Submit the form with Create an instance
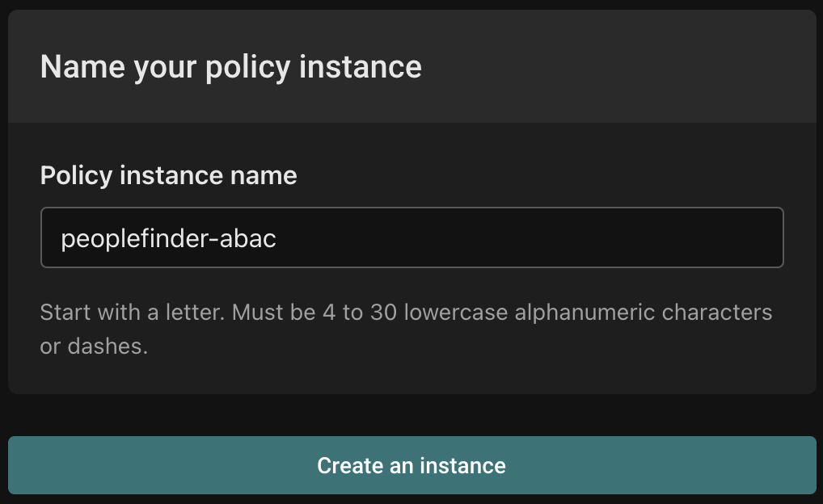Viewport: 823px width, 504px height. click(x=411, y=465)
